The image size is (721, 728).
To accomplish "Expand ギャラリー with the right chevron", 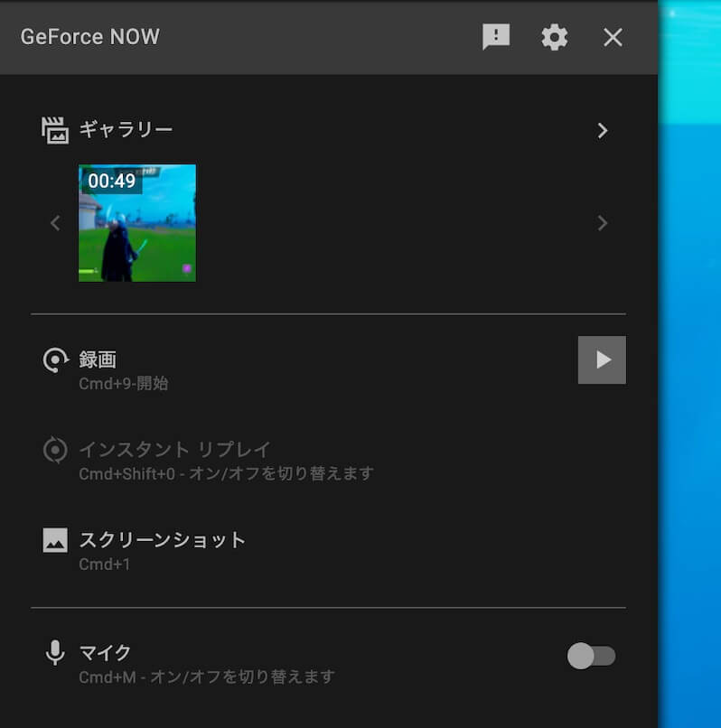I will pyautogui.click(x=603, y=130).
